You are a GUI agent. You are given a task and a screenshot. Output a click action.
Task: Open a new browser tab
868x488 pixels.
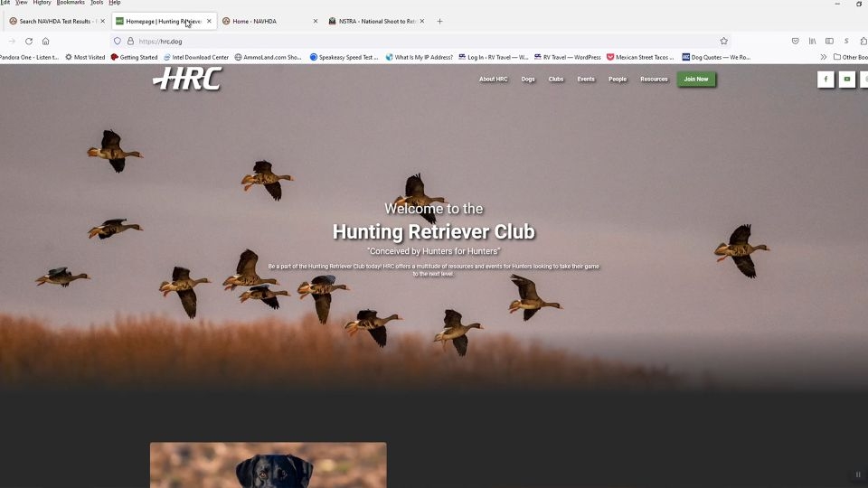[x=439, y=21]
